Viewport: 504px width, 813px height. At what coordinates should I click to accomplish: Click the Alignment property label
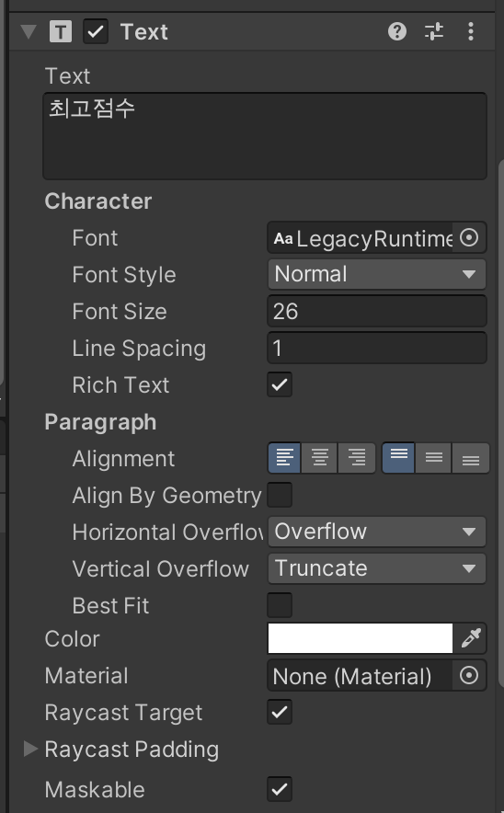(x=123, y=459)
